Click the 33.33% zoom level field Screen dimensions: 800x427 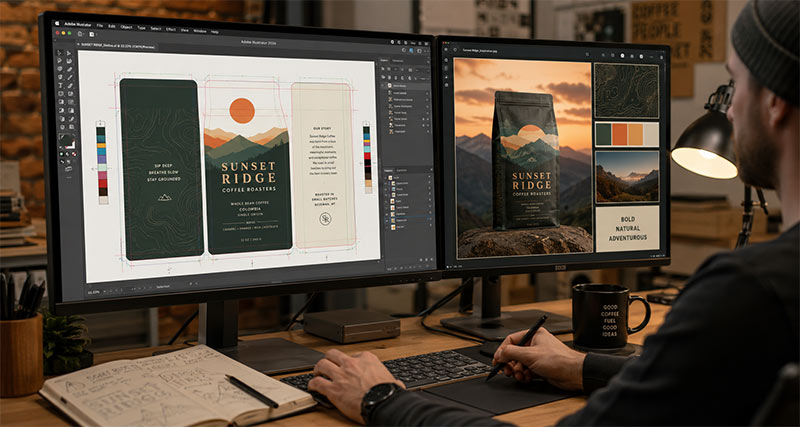pos(93,292)
